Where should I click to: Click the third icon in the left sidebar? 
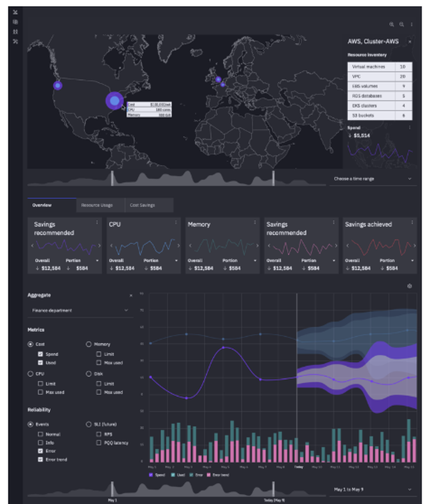pyautogui.click(x=15, y=31)
